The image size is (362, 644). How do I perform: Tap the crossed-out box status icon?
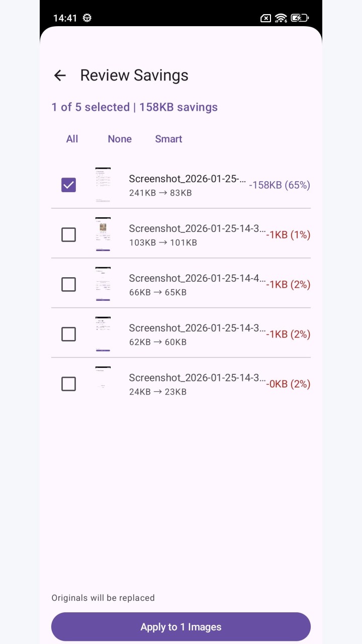[x=265, y=18]
